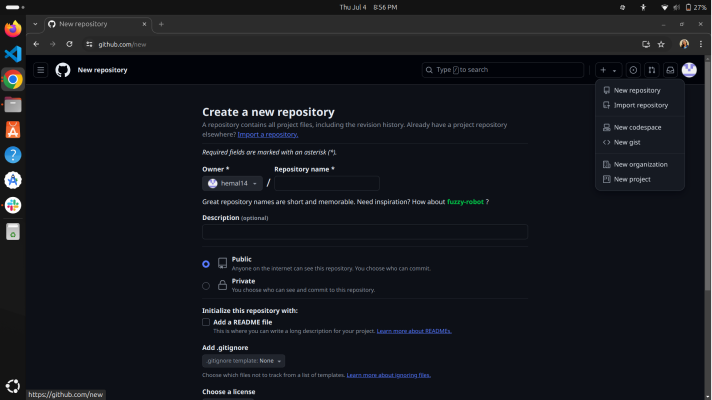This screenshot has height=400, width=712.
Task: Click the GitHub Octocat logo
Action: (x=63, y=70)
